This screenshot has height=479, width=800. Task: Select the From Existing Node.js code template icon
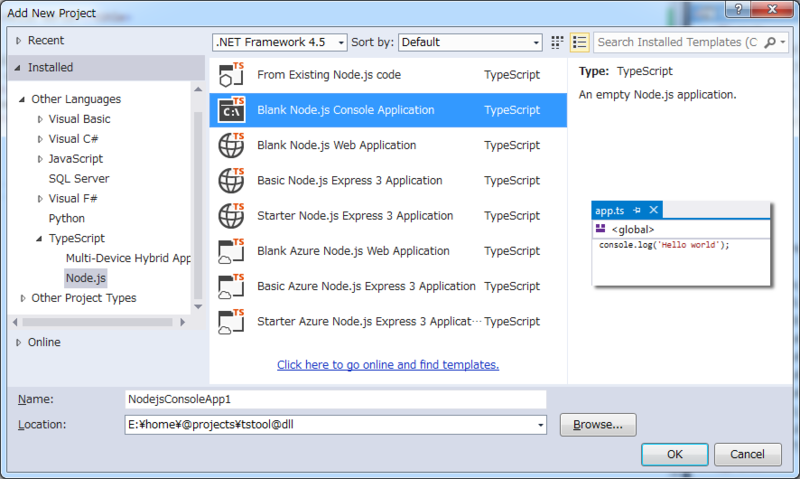(x=231, y=75)
